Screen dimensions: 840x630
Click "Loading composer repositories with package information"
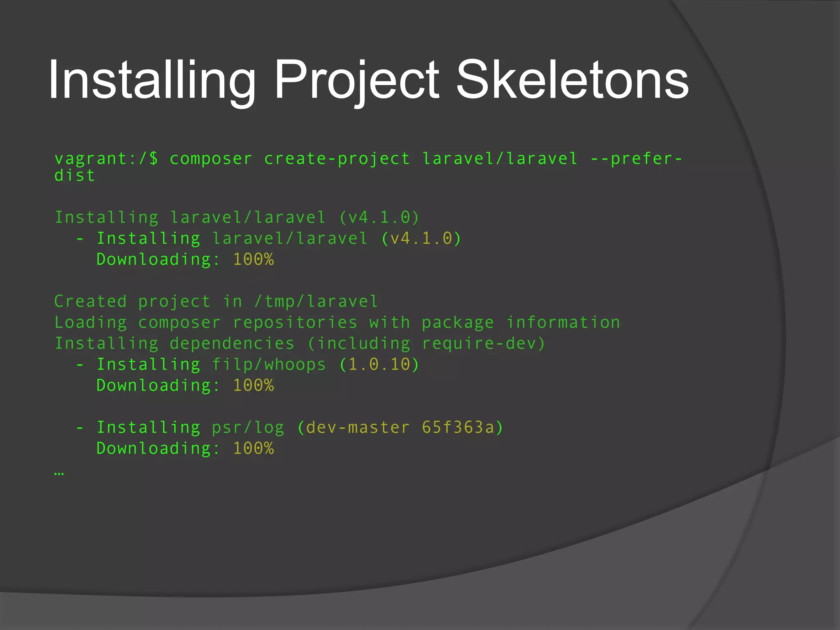click(337, 323)
